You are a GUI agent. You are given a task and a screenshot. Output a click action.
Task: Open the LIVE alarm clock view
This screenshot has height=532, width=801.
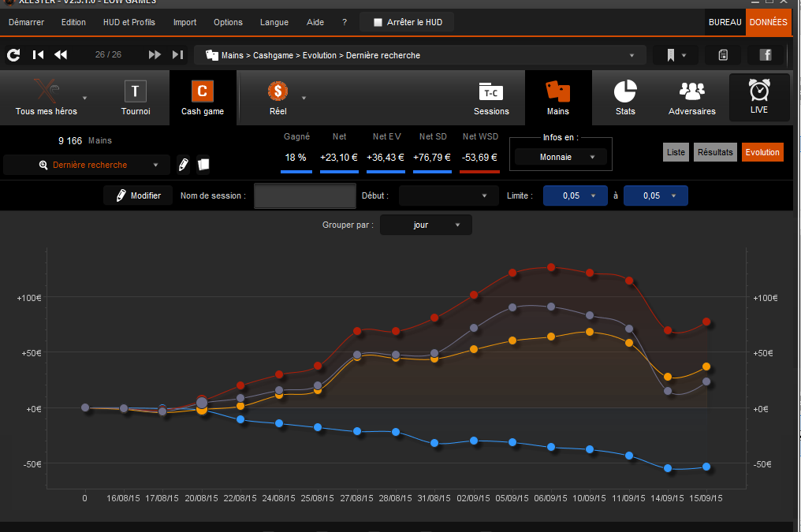[759, 97]
